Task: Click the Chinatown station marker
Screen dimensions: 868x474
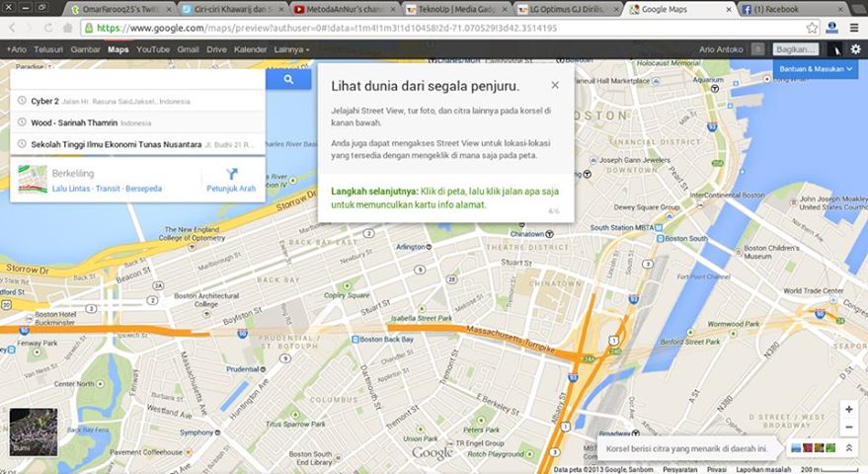Action: coord(550,234)
